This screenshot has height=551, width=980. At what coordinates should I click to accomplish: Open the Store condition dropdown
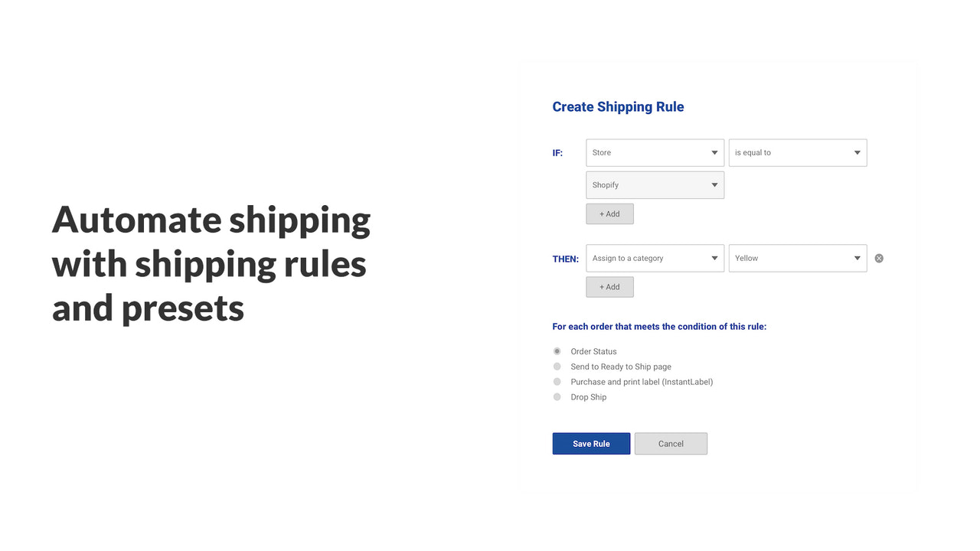pyautogui.click(x=655, y=152)
